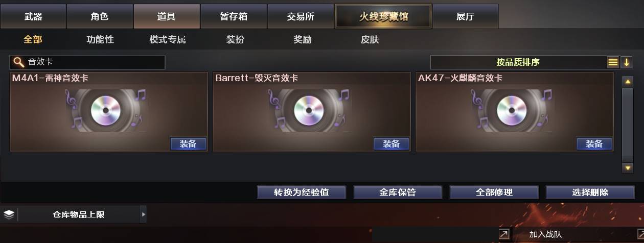644x243 pixels.
Task: Click scrollbar down arrow
Action: [x=628, y=167]
